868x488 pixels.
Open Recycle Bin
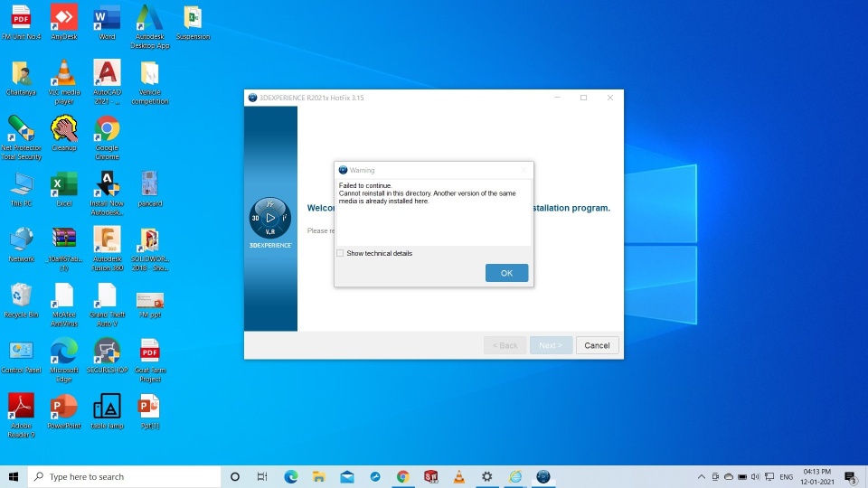click(x=21, y=300)
